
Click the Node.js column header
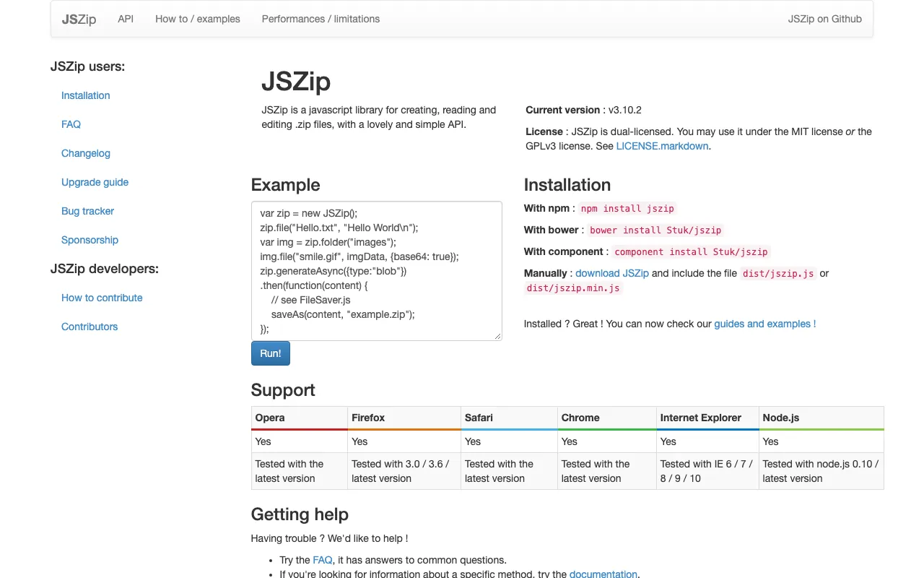coord(821,418)
